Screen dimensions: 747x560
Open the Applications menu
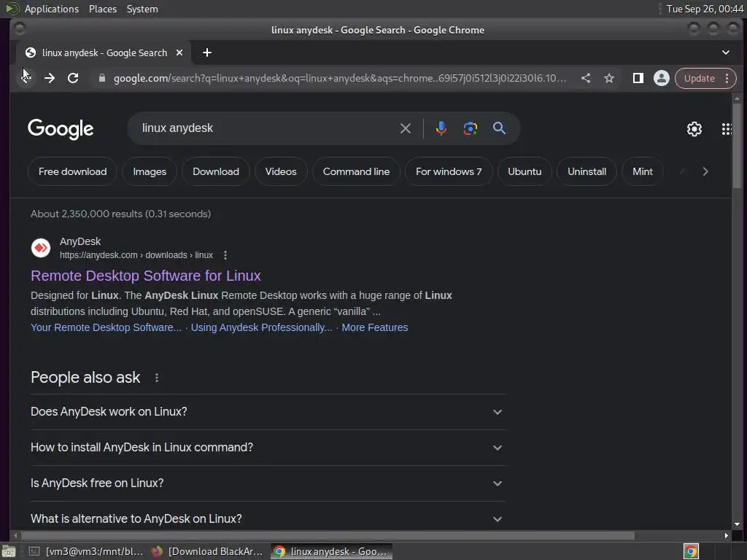(52, 9)
